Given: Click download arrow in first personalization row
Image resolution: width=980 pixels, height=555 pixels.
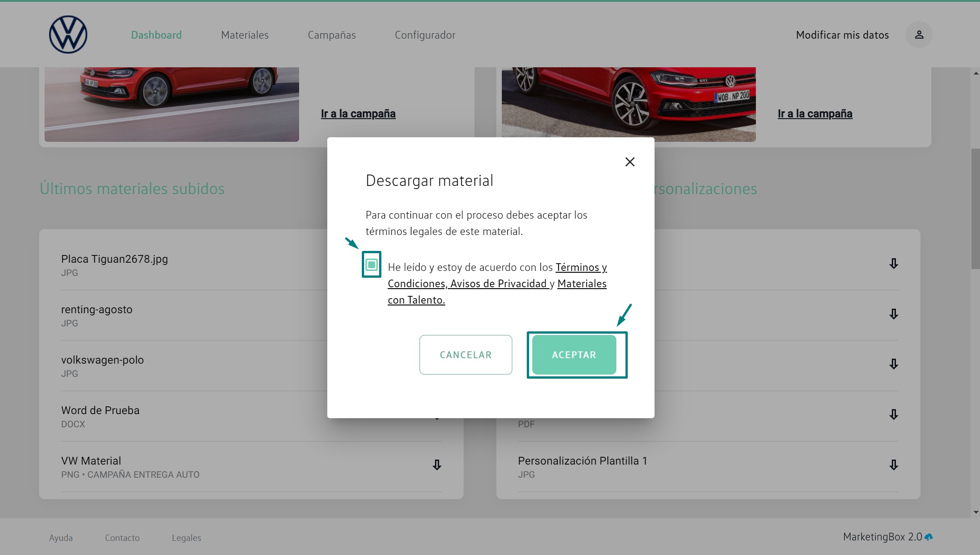Looking at the screenshot, I should click(893, 264).
